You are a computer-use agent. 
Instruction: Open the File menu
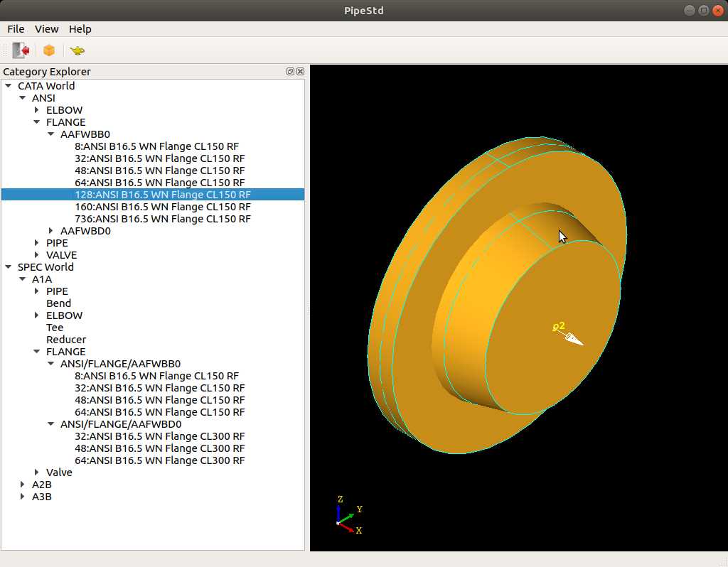(x=16, y=28)
